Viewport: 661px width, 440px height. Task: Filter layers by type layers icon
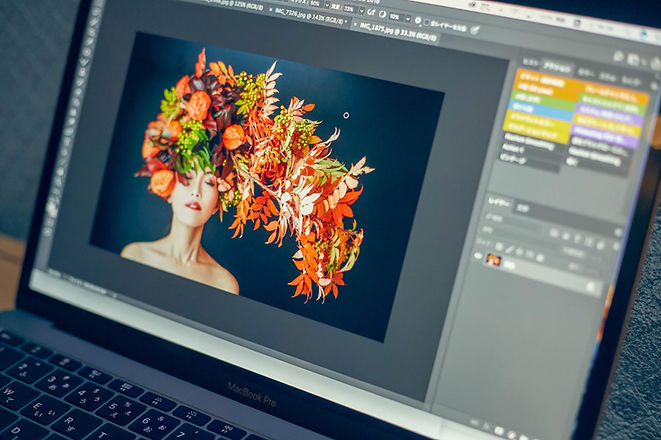coord(577,239)
